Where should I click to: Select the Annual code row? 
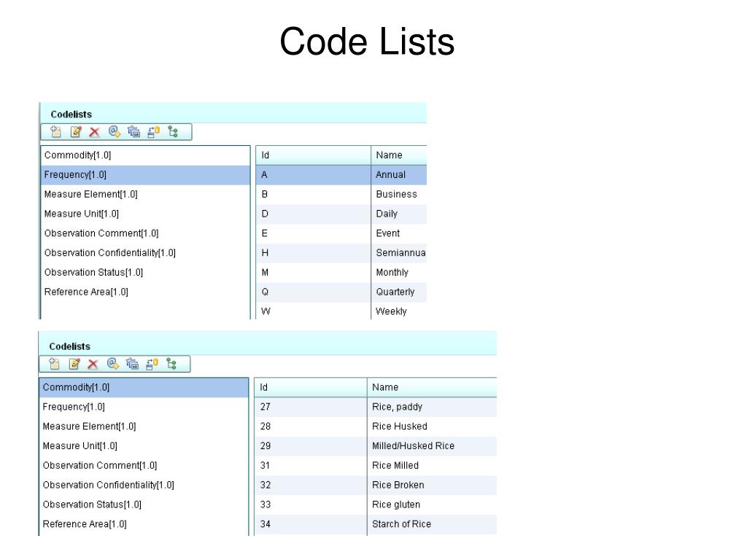[x=341, y=175]
